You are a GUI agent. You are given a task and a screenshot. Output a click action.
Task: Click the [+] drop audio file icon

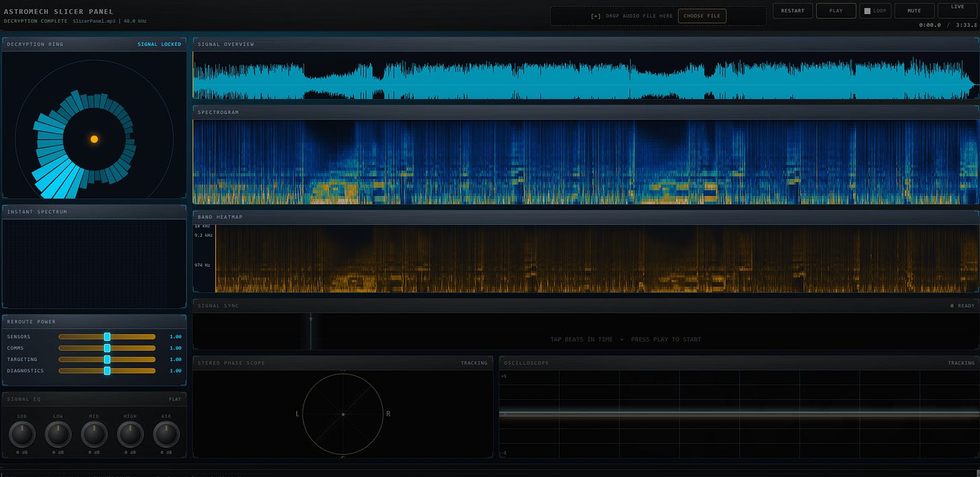[596, 16]
